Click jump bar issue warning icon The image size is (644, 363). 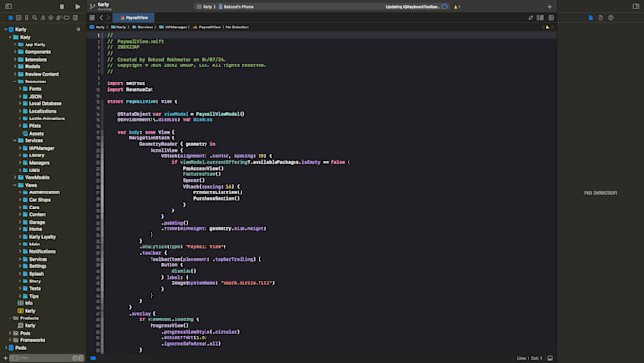point(547,27)
